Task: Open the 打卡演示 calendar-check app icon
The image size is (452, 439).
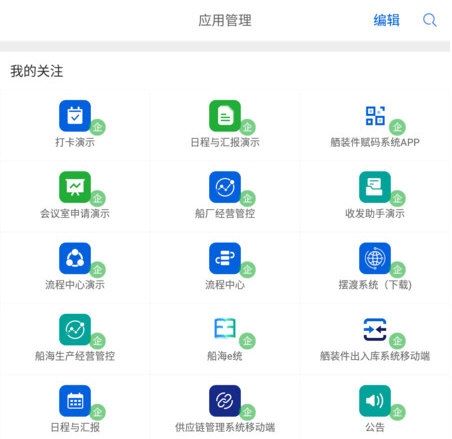Action: click(x=75, y=116)
